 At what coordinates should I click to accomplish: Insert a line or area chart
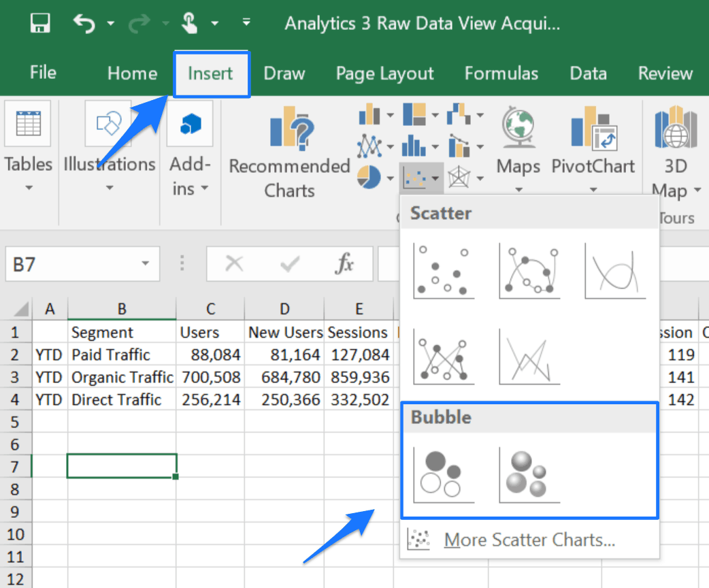(369, 146)
